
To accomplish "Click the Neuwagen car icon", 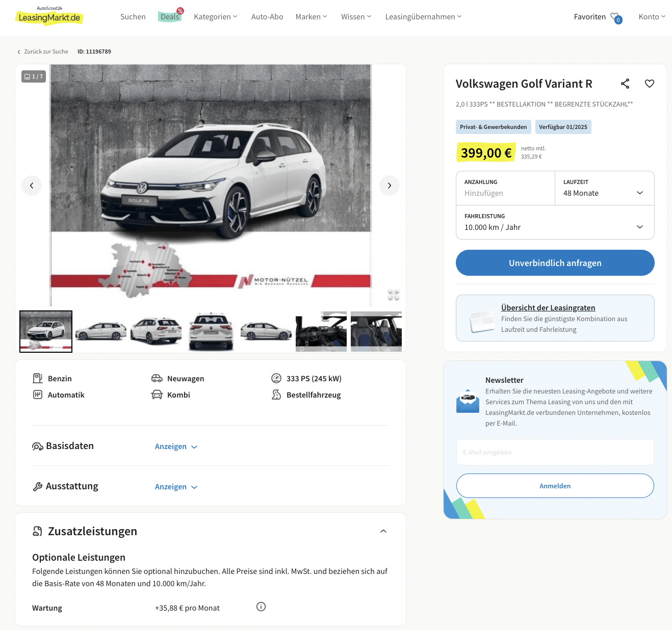I will tap(157, 378).
